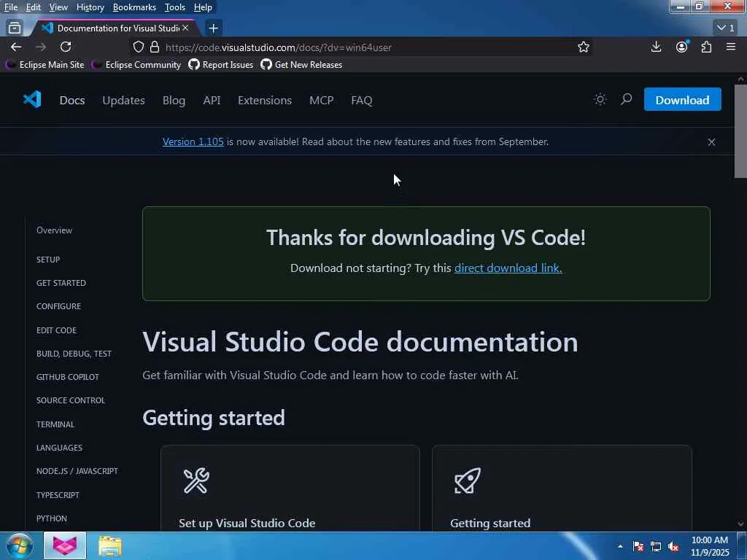Click the padlock site info icon

coord(155,47)
